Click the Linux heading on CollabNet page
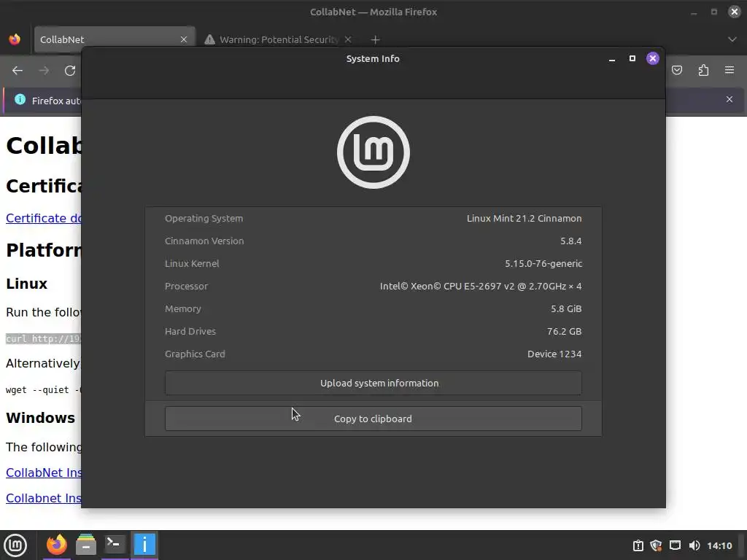 click(27, 284)
